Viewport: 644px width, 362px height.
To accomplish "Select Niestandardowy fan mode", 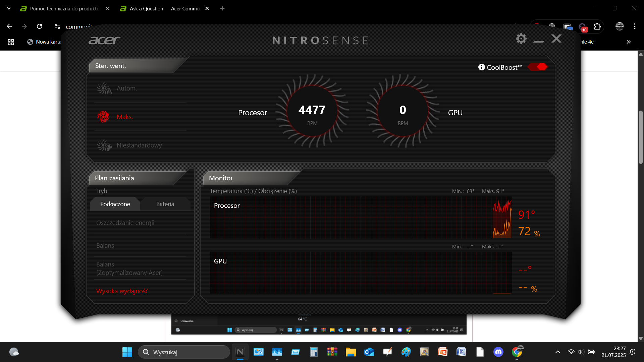I will coord(139,145).
